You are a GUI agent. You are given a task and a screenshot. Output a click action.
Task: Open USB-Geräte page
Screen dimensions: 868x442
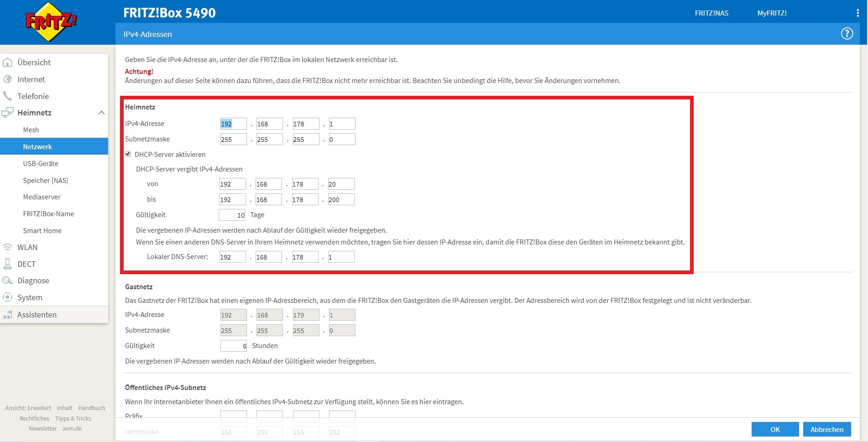point(41,164)
